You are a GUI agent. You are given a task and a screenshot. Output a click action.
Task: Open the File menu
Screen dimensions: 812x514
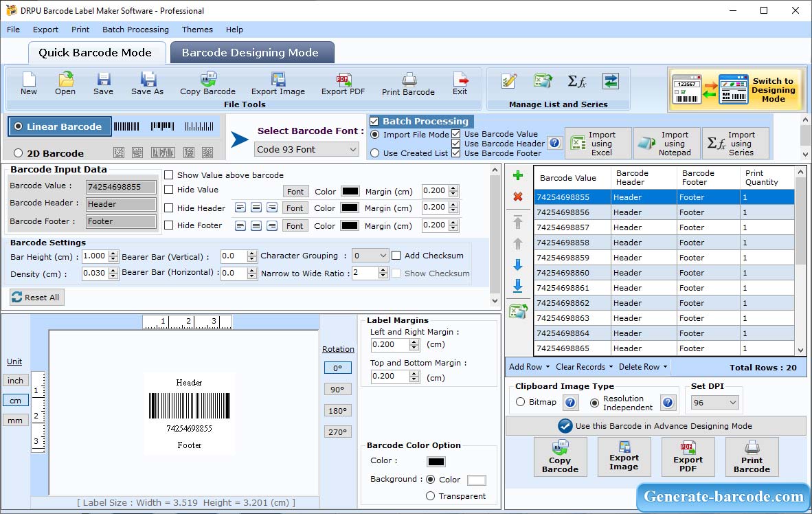14,30
